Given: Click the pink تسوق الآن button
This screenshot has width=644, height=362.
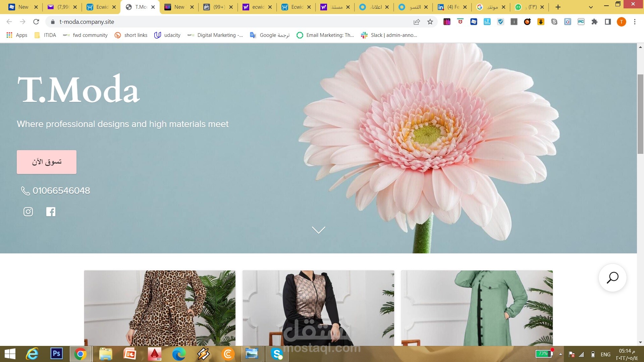Looking at the screenshot, I should point(47,162).
